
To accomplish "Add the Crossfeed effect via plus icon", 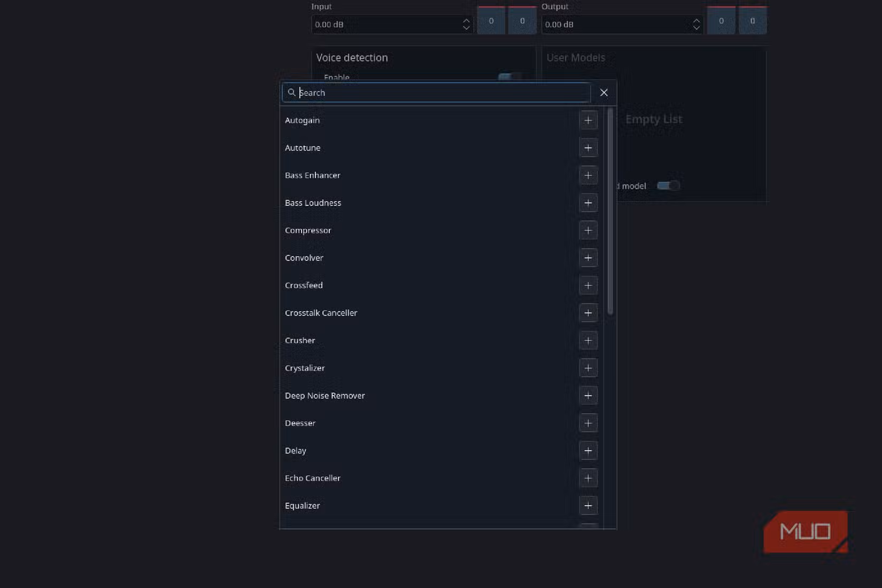I will coord(588,285).
